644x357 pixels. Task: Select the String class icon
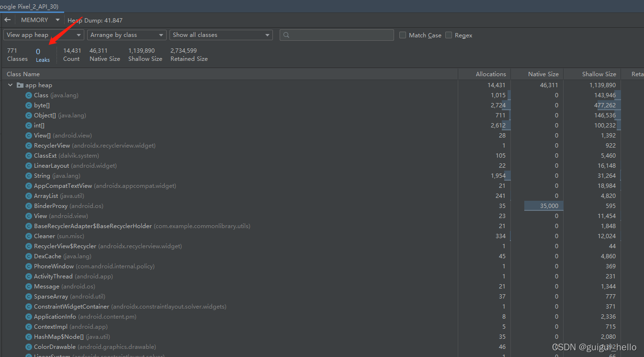point(29,176)
